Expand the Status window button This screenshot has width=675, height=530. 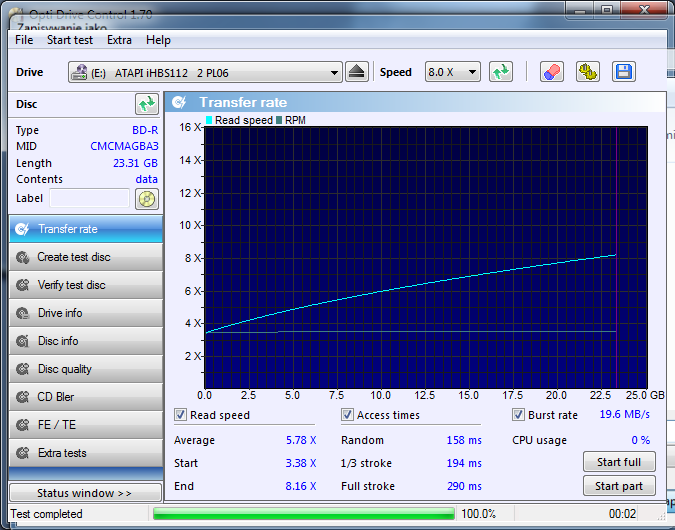tap(85, 493)
